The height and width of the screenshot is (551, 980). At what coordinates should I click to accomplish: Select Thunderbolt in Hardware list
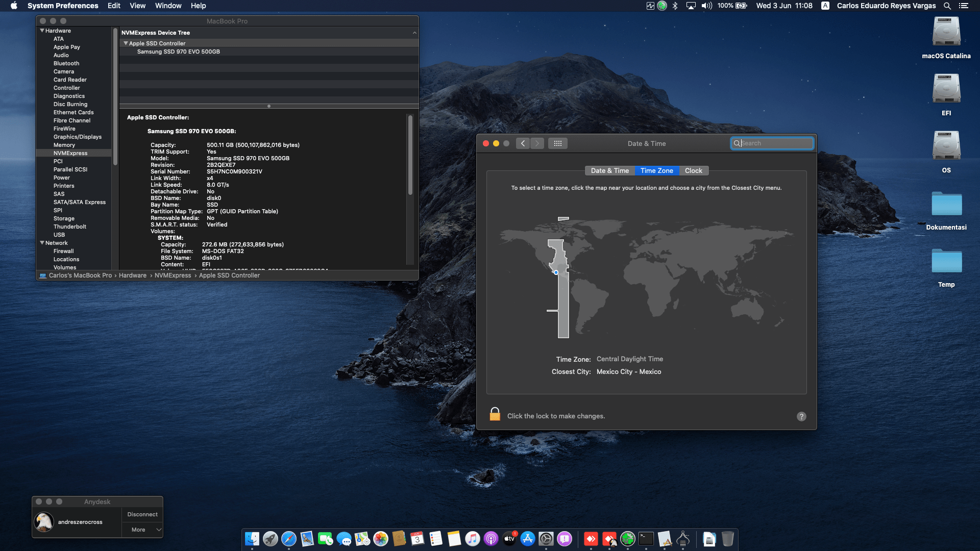(70, 227)
